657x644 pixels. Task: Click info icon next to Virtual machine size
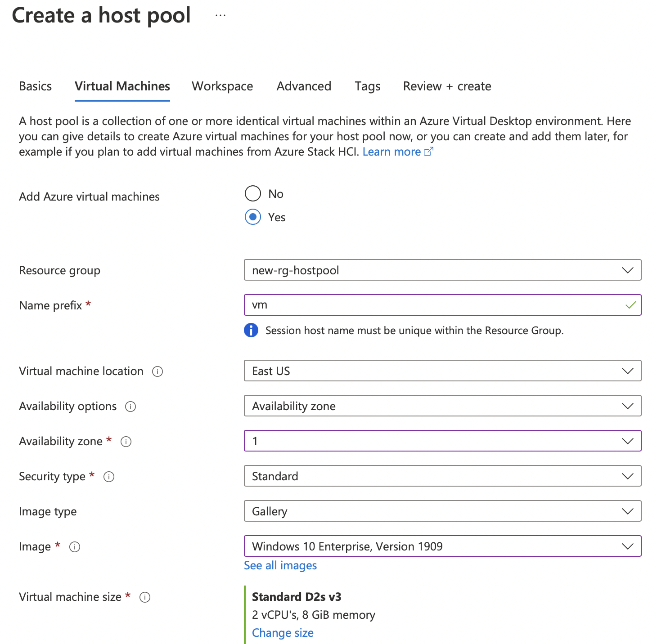tap(145, 597)
